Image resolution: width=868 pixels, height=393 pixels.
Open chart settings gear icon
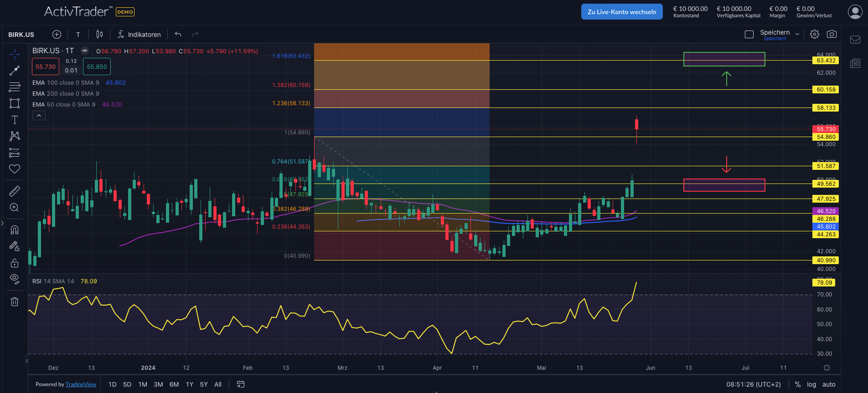(815, 34)
